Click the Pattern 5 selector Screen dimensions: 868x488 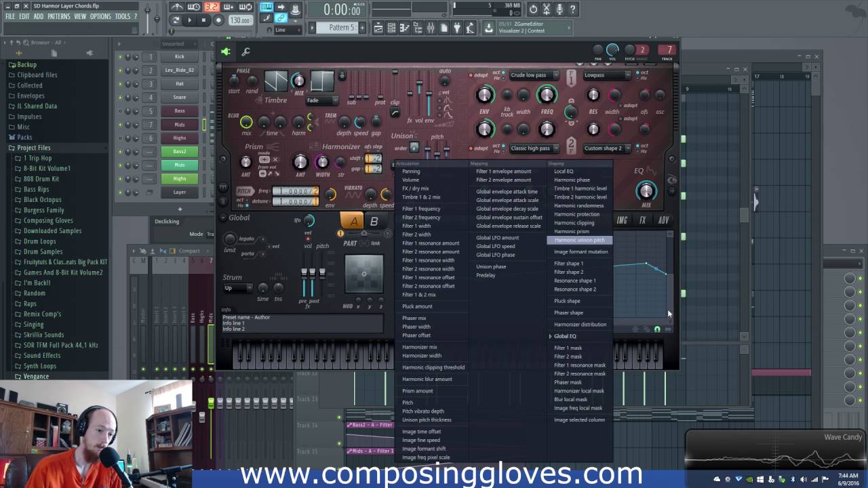(337, 28)
